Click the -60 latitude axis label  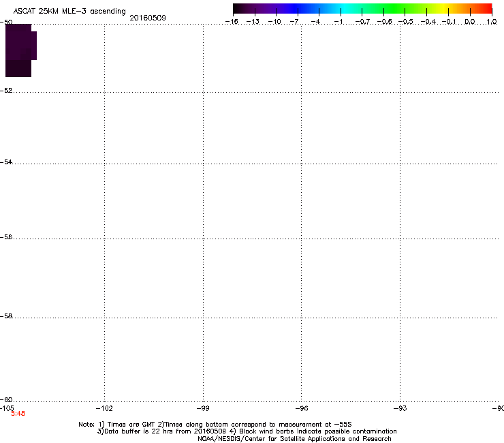click(x=6, y=399)
